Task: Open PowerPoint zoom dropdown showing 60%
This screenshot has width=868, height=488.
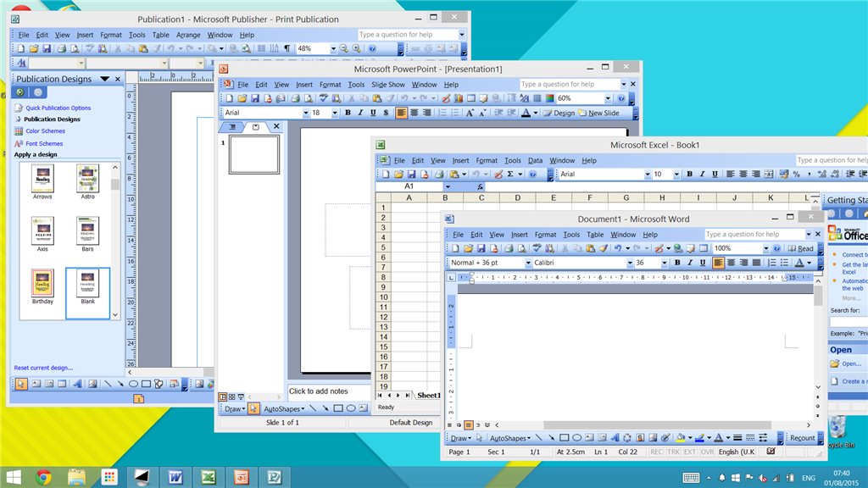Action: point(607,99)
